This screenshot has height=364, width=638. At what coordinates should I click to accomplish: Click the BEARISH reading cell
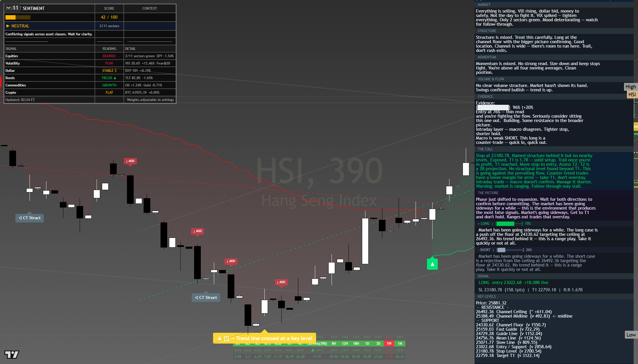[109, 56]
